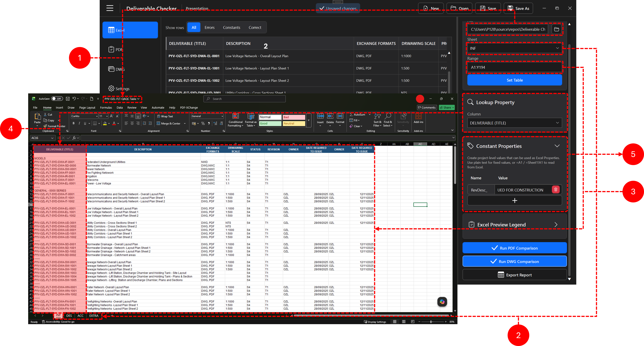The image size is (644, 346).
Task: Undo last action in Excel
Action: 74,99
